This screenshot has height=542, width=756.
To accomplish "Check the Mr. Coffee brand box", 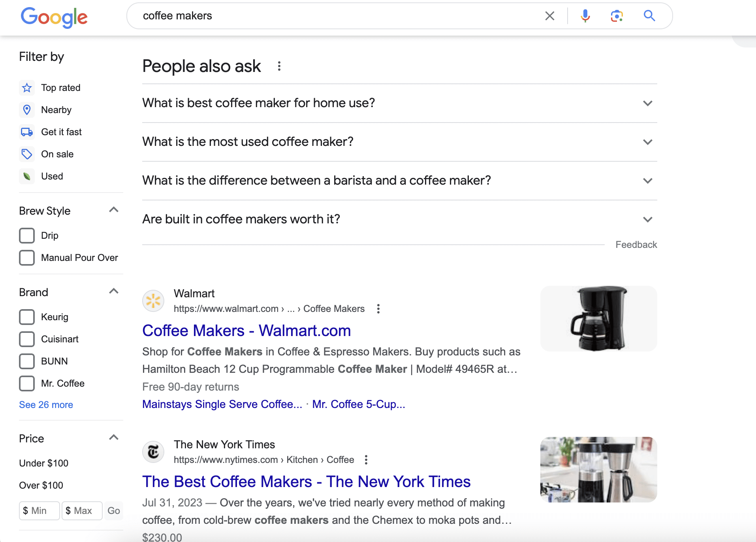I will coord(27,383).
